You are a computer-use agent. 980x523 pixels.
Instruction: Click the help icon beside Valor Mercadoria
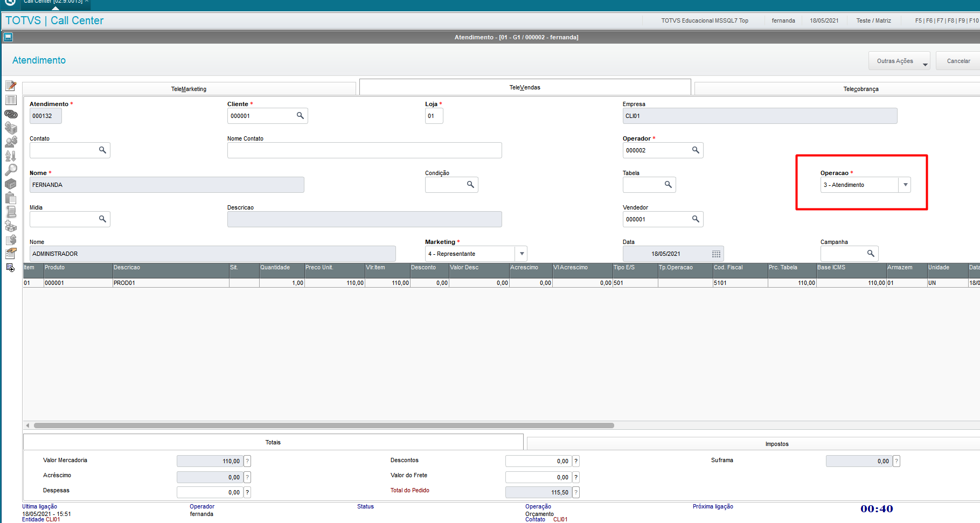click(247, 461)
